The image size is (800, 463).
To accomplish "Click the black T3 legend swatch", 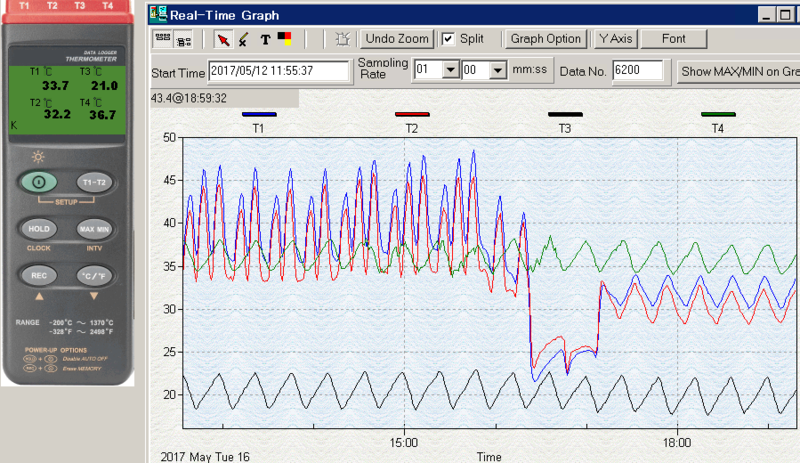I will coord(565,114).
